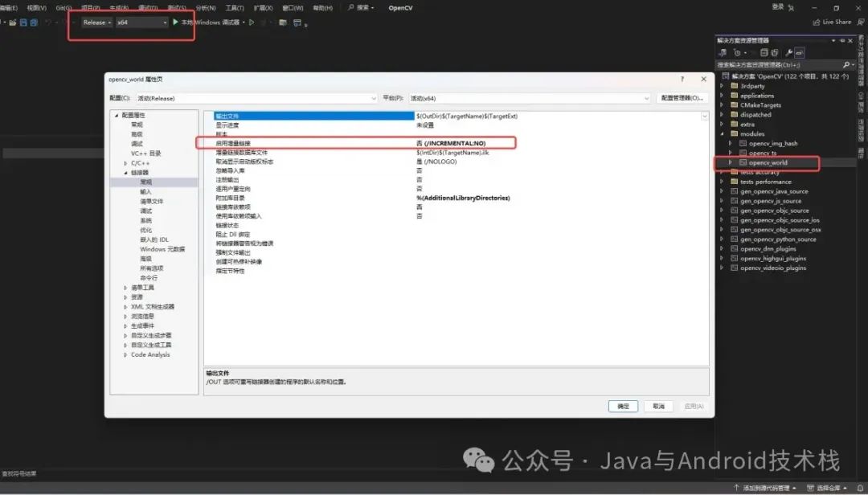Collapse the modules folder in Solution Explorer

(x=721, y=133)
